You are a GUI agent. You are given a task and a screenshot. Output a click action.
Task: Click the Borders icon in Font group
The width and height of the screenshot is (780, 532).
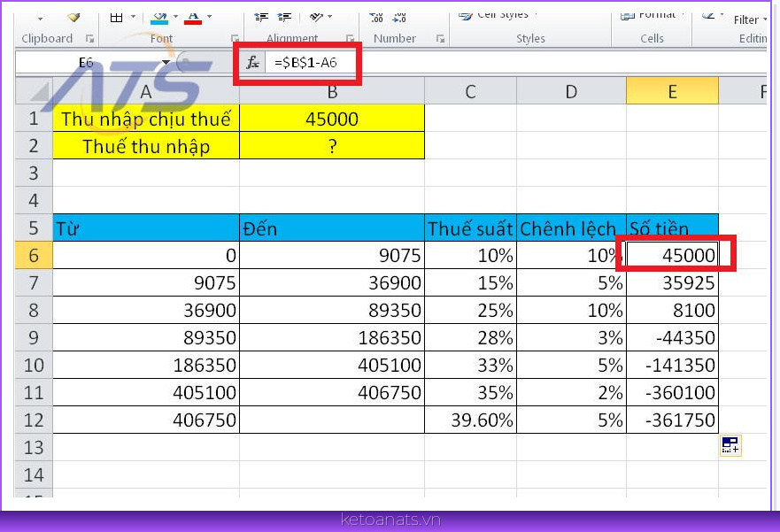coord(116,18)
